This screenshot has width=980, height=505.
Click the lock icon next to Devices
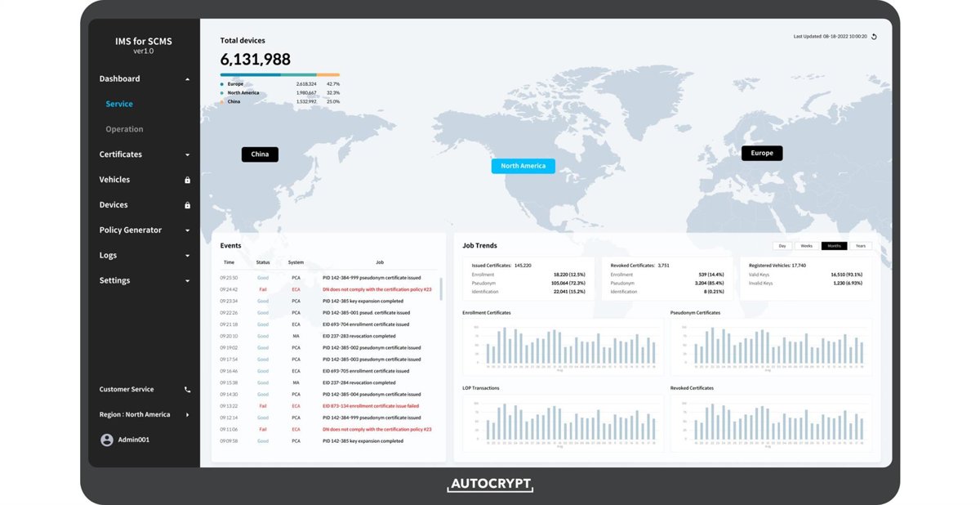[187, 205]
